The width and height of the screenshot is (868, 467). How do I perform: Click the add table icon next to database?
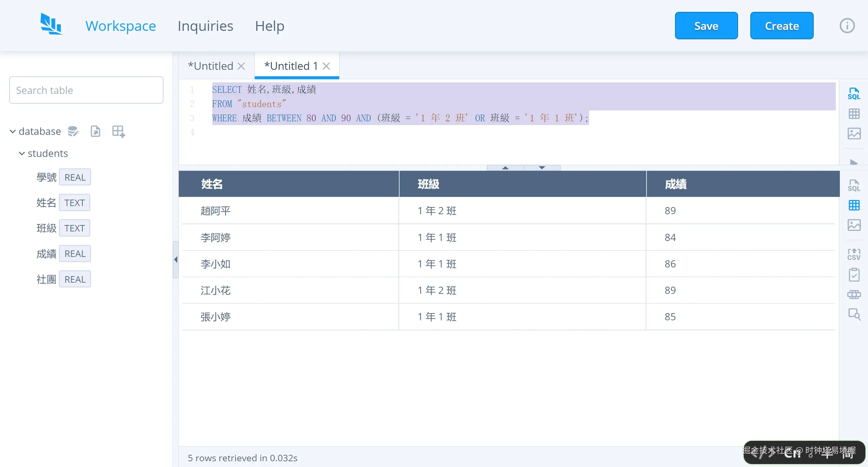pos(118,131)
